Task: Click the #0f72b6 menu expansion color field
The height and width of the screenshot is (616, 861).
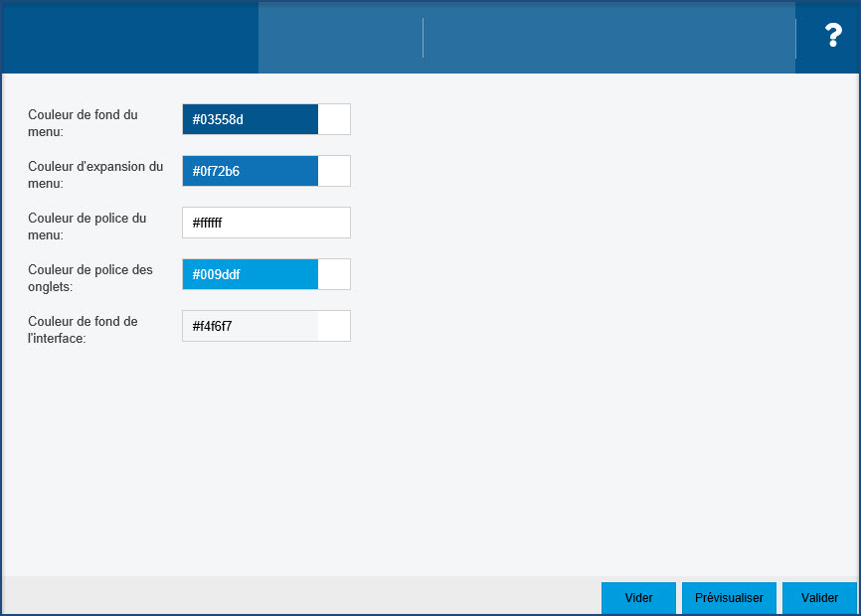Action: point(250,171)
